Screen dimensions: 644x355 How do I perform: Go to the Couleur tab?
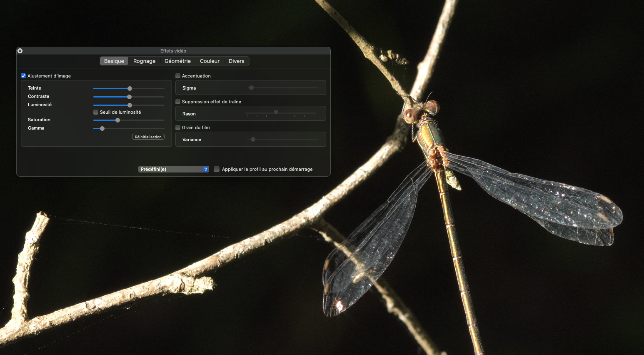210,61
